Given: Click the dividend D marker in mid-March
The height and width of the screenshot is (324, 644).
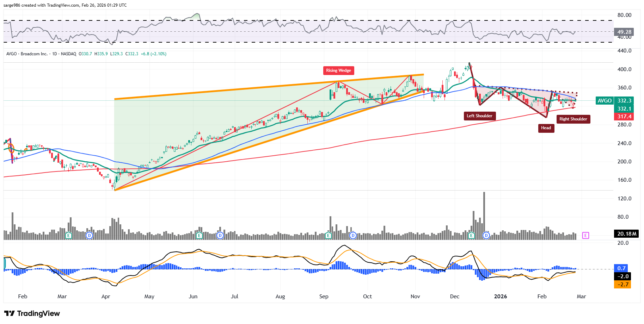Looking at the screenshot, I should coord(90,235).
